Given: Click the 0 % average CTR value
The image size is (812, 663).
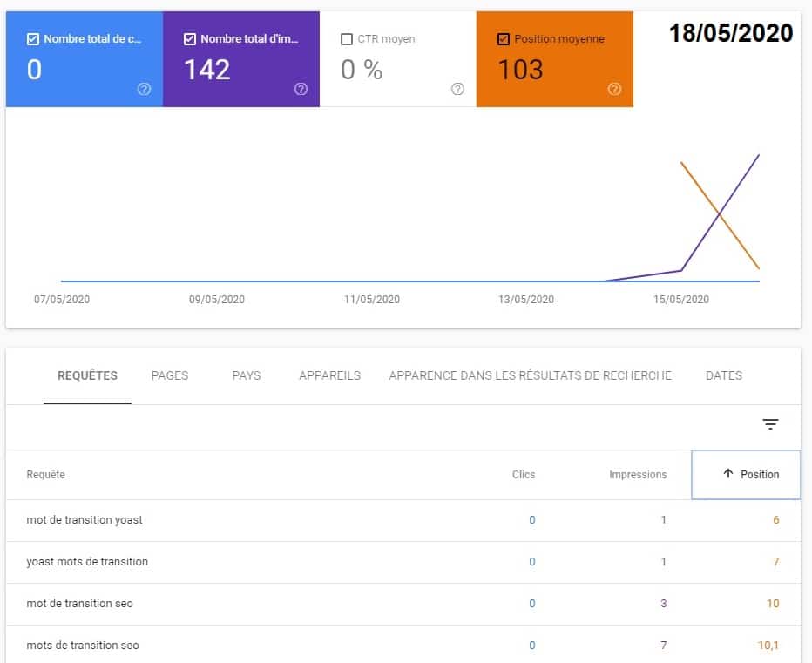Looking at the screenshot, I should click(362, 70).
